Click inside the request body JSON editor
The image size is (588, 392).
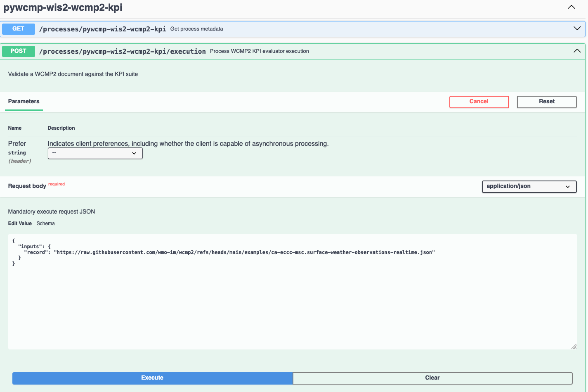[289, 289]
